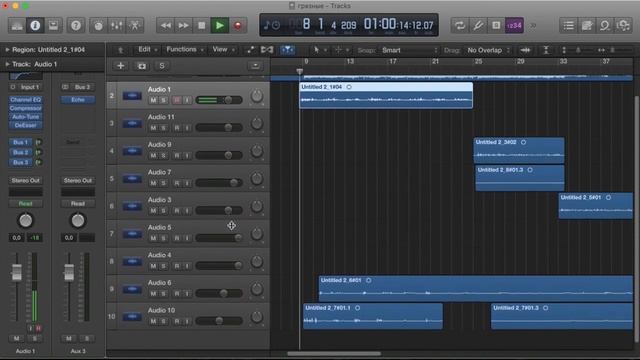Toggle the purple Count-in 1234 button
Viewport: 640px width, 360px height.
[514, 26]
